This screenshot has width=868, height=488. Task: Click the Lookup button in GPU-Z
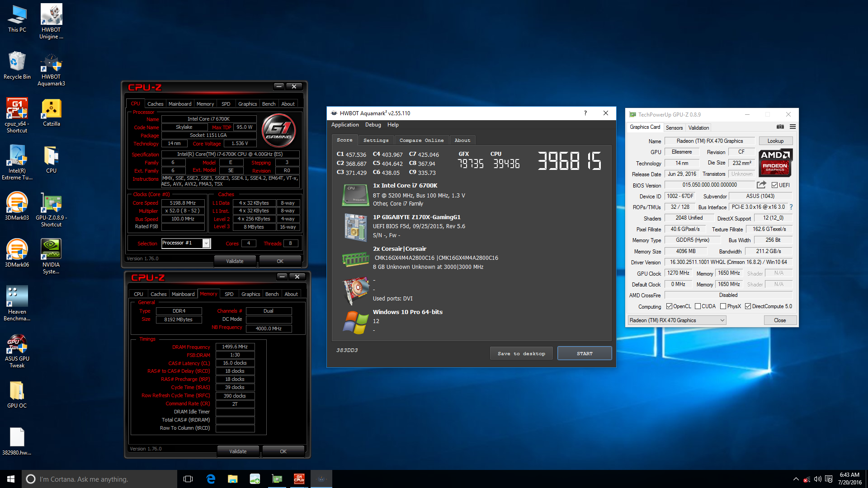pos(775,141)
